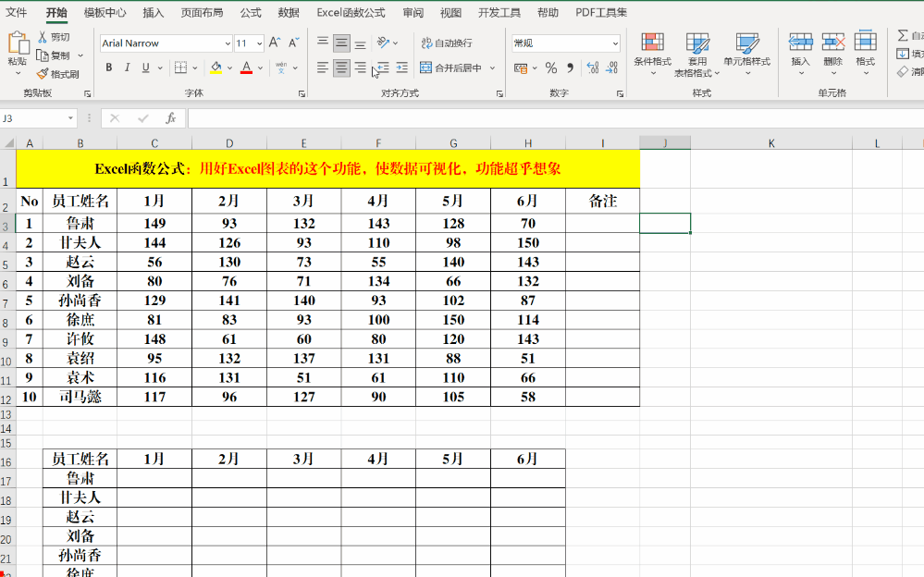Click the AutoSum sigma icon
This screenshot has width=924, height=577.
tap(903, 35)
